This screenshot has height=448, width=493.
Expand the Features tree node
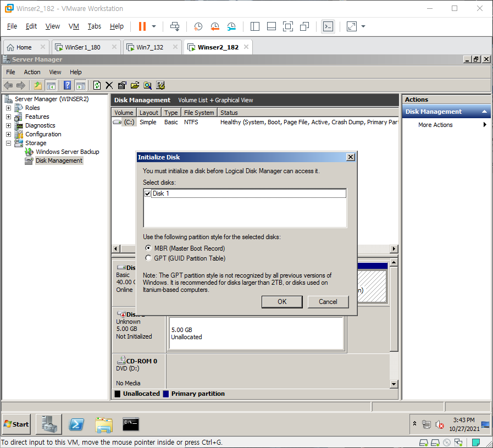[x=8, y=117]
